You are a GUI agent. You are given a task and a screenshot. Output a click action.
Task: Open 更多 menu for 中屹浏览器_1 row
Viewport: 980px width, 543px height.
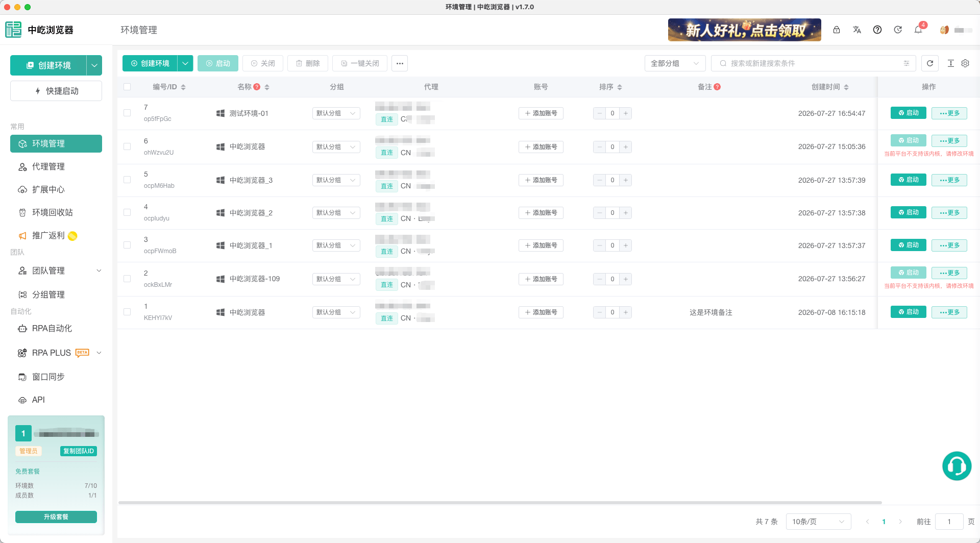click(949, 245)
